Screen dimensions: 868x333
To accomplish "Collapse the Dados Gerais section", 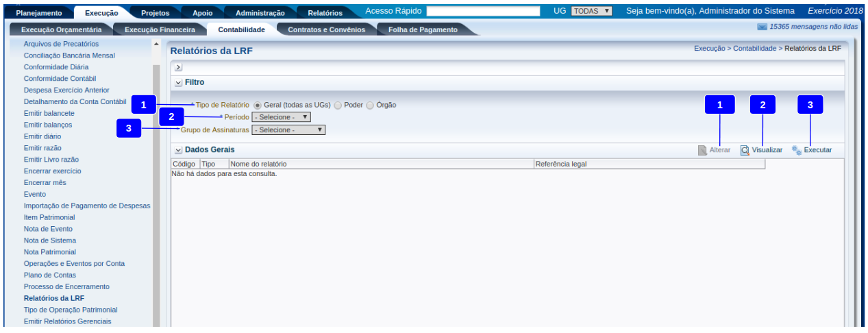I will click(178, 149).
